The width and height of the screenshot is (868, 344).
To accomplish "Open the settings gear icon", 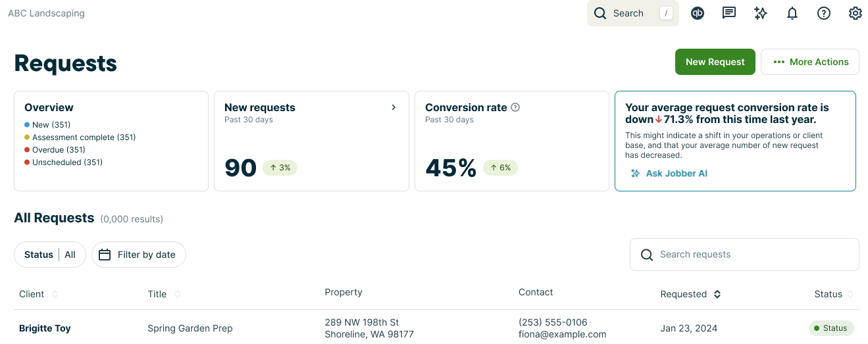I will pyautogui.click(x=855, y=13).
